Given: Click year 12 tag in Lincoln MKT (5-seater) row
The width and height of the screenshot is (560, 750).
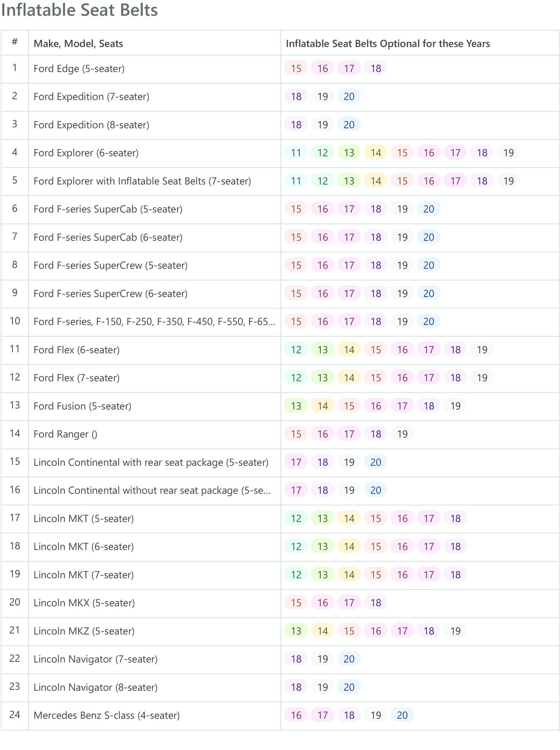Looking at the screenshot, I should 296,519.
